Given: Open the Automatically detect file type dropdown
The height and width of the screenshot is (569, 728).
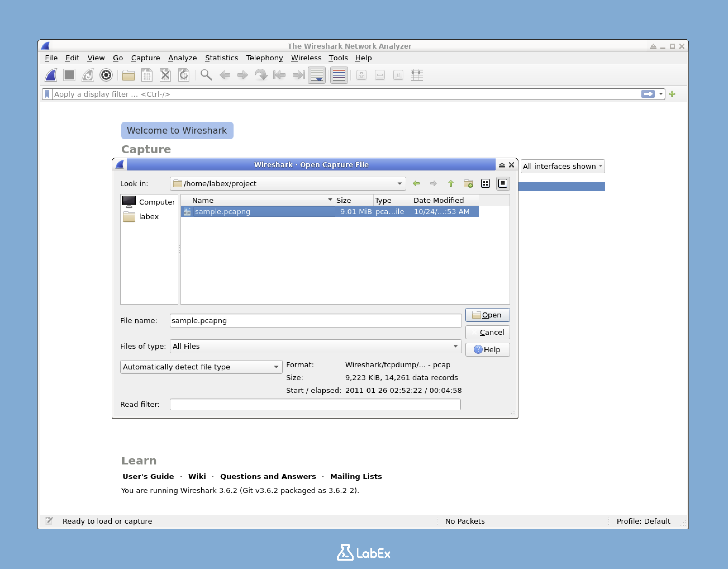Looking at the screenshot, I should click(275, 367).
